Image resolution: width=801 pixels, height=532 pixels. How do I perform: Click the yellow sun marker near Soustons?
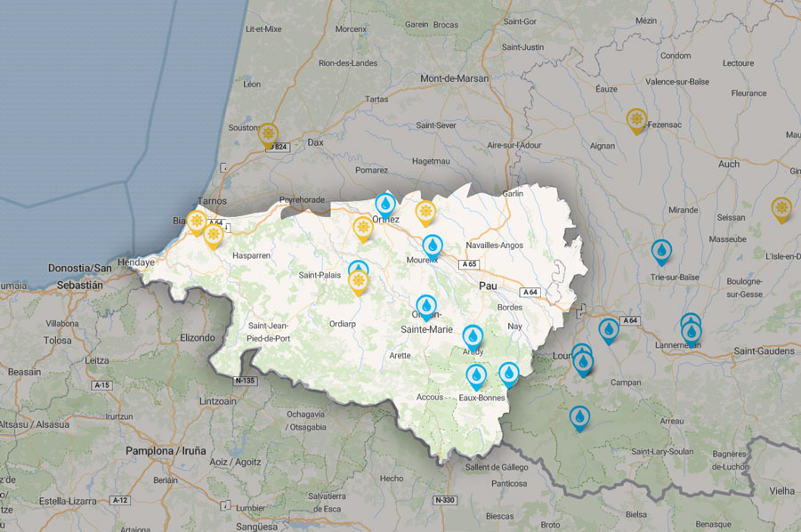point(268,134)
